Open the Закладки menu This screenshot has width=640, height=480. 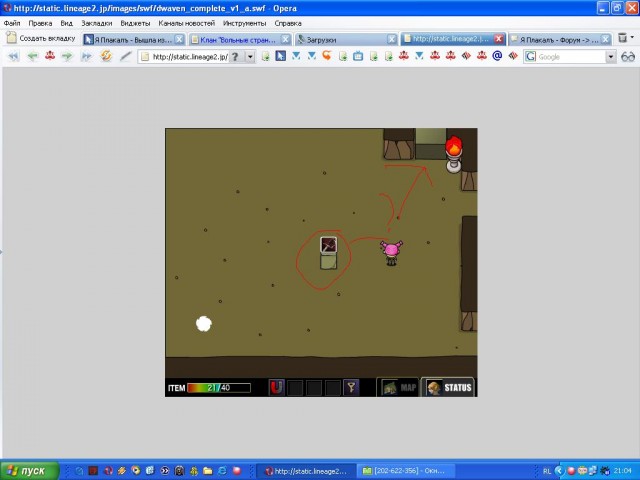[97, 23]
